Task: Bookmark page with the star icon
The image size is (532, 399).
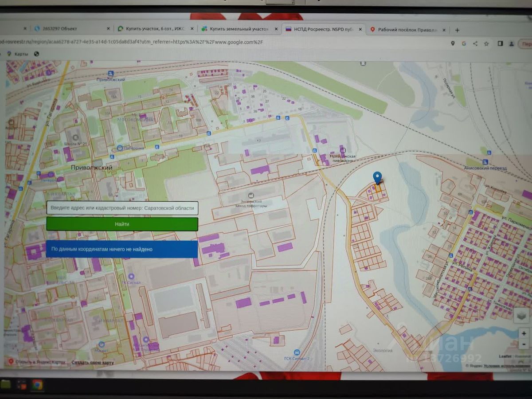Action: click(x=486, y=43)
